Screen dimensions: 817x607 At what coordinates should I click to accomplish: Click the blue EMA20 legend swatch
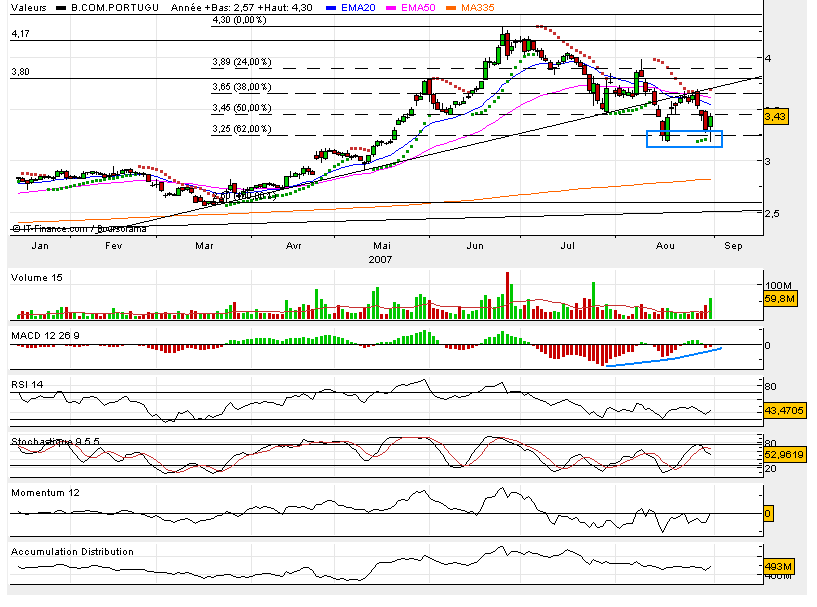[x=330, y=8]
